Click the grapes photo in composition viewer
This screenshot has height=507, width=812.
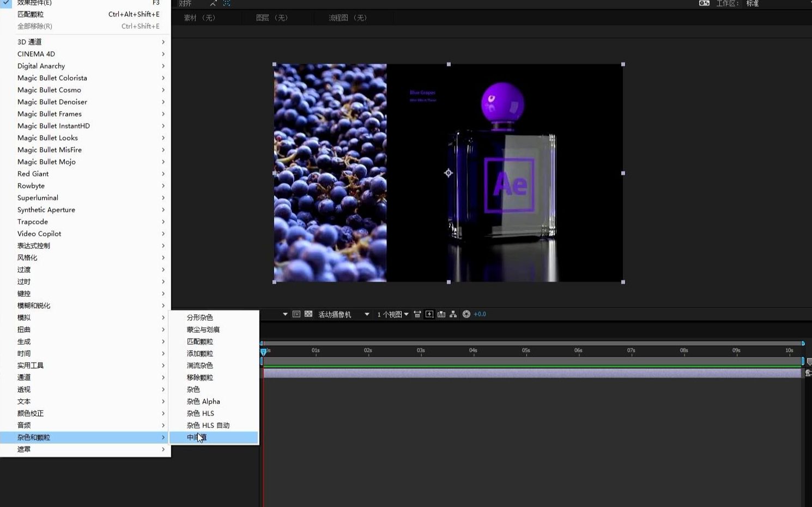330,173
